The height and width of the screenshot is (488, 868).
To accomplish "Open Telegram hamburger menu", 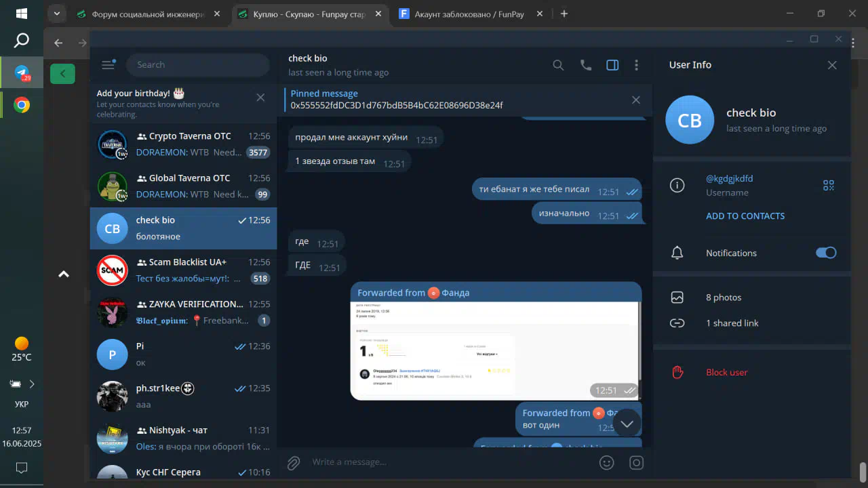I will click(x=108, y=64).
